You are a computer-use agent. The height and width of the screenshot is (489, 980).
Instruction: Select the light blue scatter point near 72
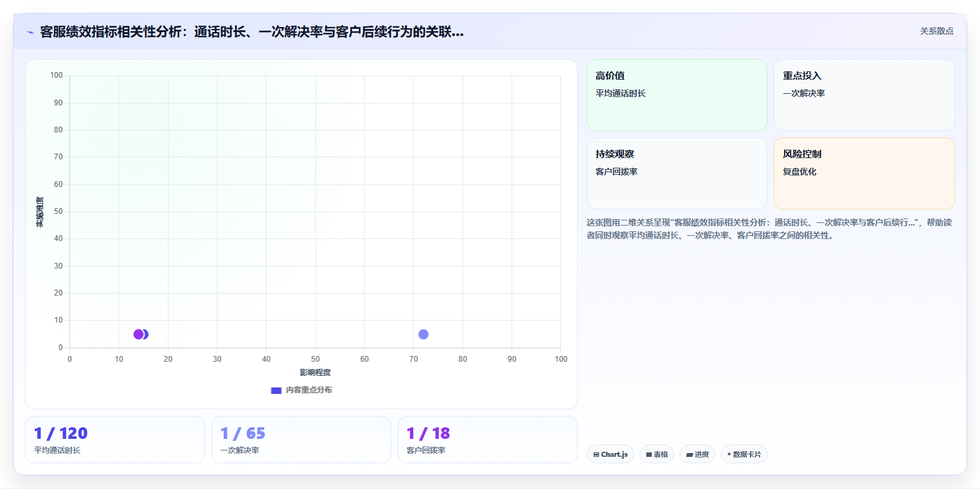click(423, 334)
